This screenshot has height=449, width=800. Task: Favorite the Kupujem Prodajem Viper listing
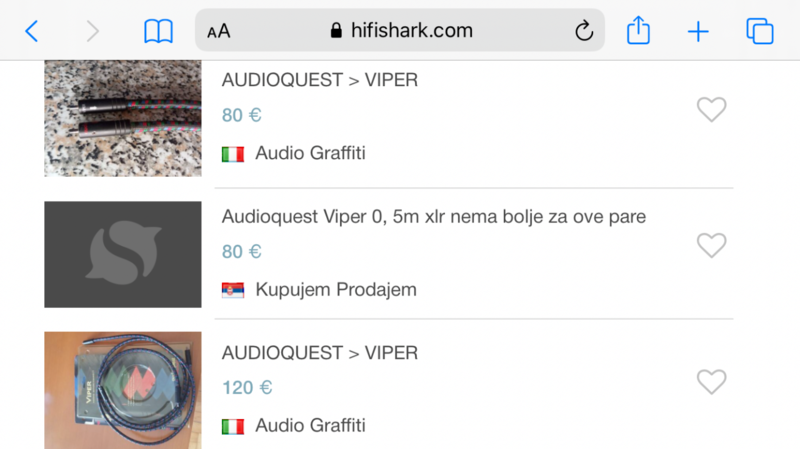pos(711,245)
